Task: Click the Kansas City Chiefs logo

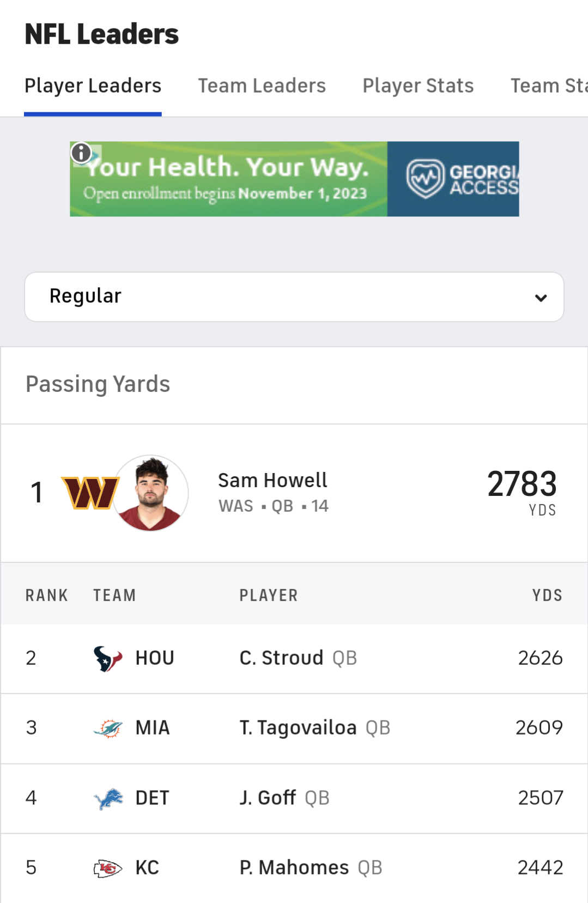Action: click(x=108, y=868)
